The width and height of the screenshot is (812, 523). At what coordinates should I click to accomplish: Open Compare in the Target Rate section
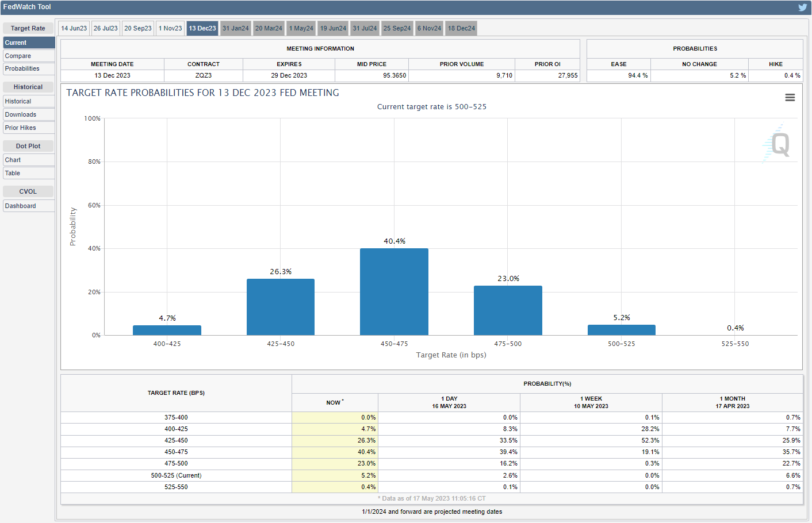[x=29, y=56]
